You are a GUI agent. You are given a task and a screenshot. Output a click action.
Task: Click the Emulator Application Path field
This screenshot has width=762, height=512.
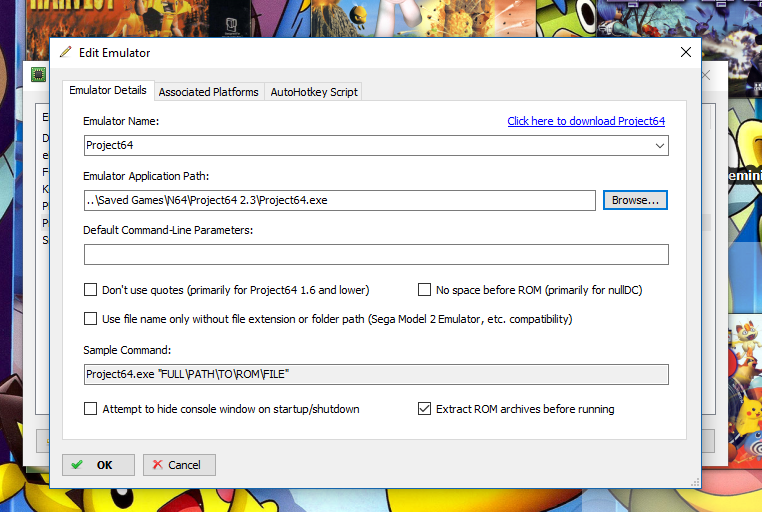pos(340,200)
